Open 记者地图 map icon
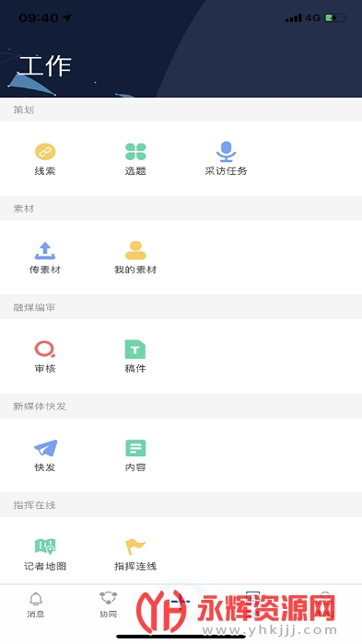Image resolution: width=362 pixels, height=644 pixels. coord(45,546)
